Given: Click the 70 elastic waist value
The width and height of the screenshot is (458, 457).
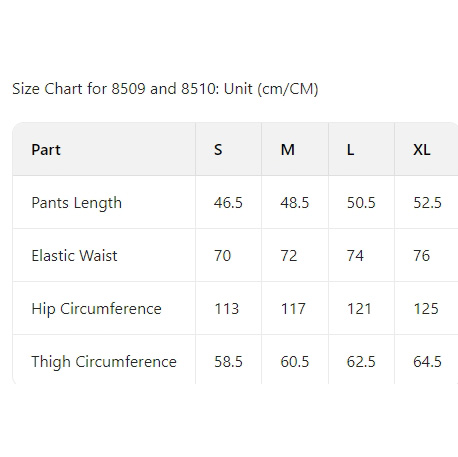Looking at the screenshot, I should tap(222, 256).
